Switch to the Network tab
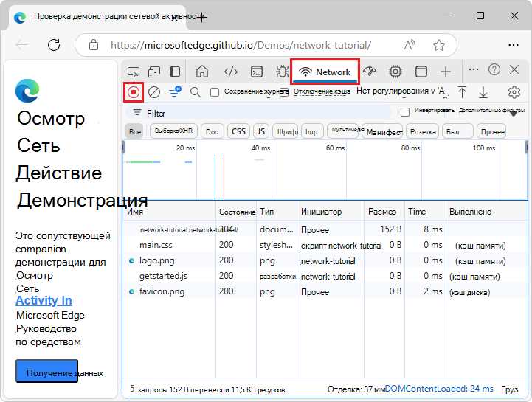532x402 pixels. click(325, 72)
